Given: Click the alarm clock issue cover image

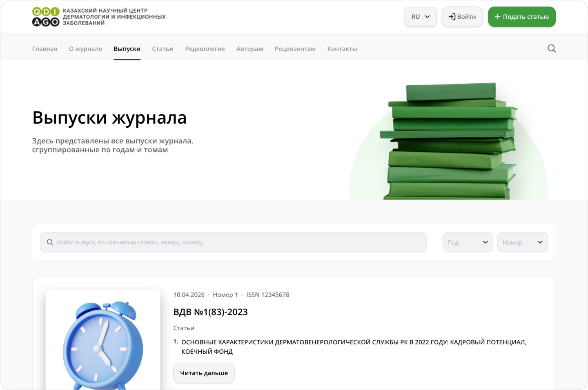Looking at the screenshot, I should coord(102,347).
